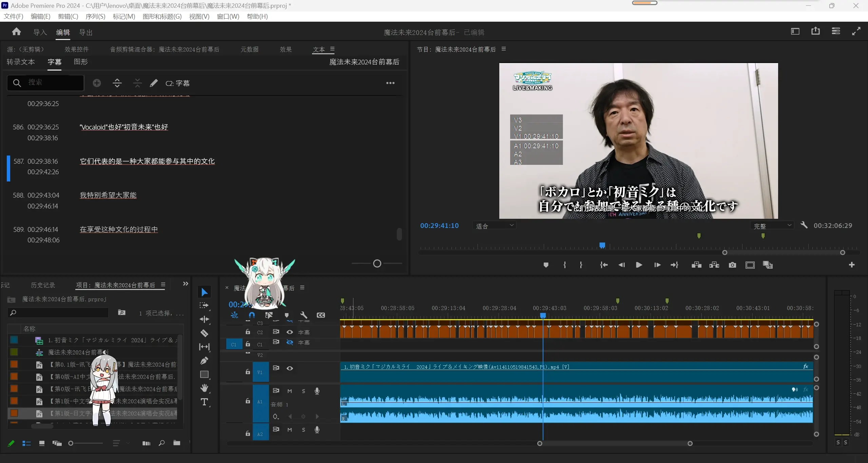Add marker in Program monitor

click(546, 265)
